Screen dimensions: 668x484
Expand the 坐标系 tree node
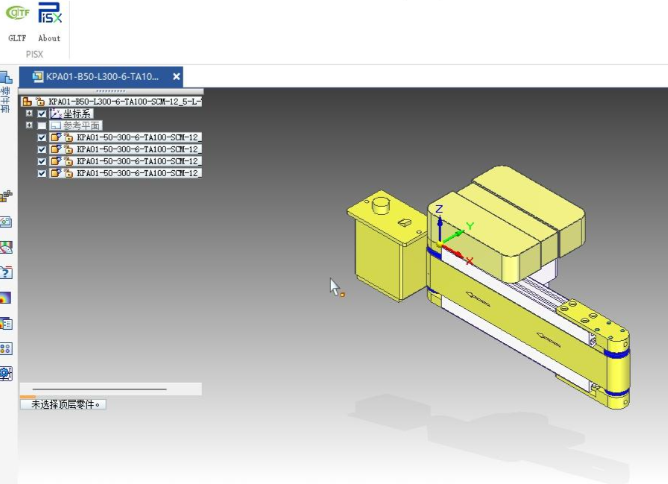point(29,114)
